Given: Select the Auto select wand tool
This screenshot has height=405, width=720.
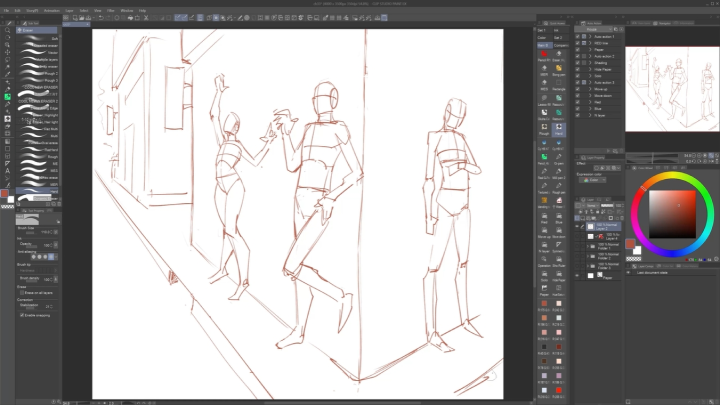Looking at the screenshot, I should point(7,67).
